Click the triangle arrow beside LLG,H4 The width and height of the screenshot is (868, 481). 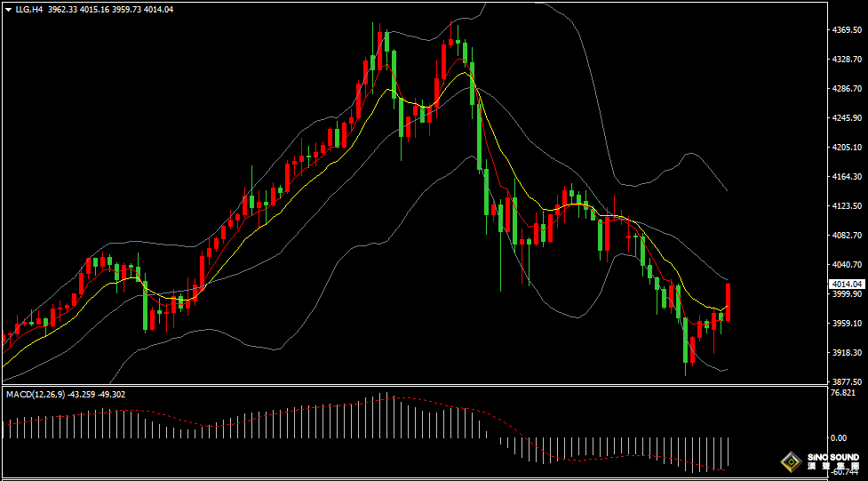(x=8, y=10)
